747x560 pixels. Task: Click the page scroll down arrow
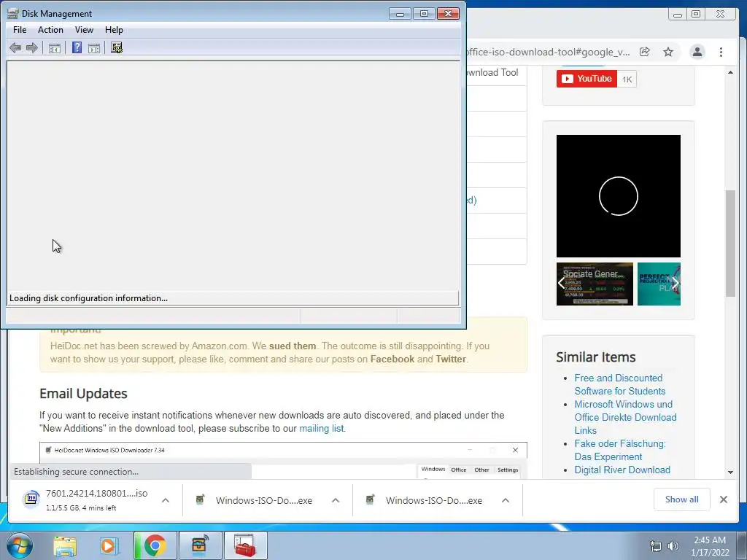(x=730, y=472)
